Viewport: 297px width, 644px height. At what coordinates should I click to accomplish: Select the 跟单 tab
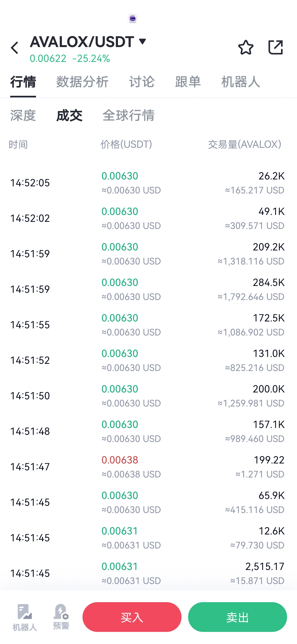tap(188, 82)
